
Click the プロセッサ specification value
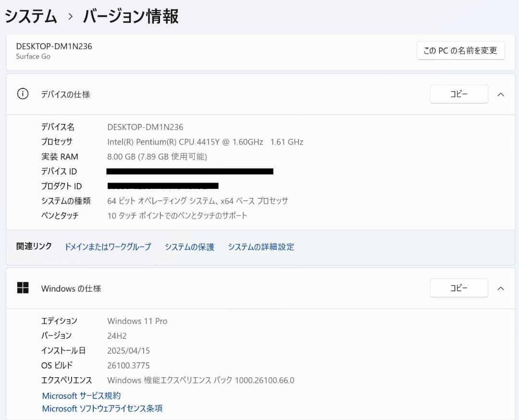coord(205,142)
